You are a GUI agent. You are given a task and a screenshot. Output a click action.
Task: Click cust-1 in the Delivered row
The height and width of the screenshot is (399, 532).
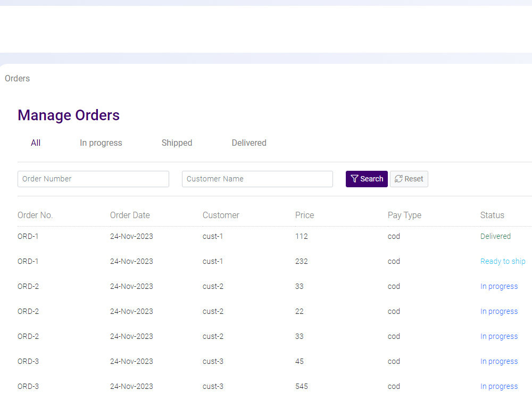[213, 236]
